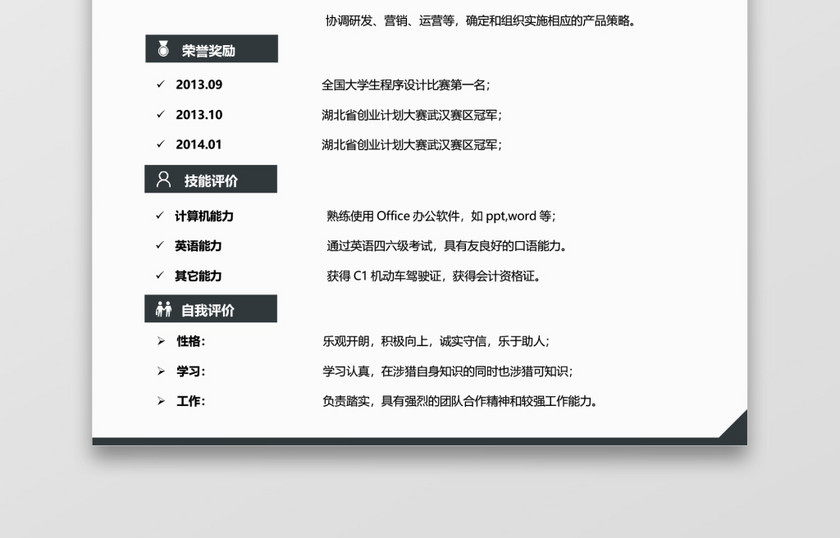Click the line 乐观开朗，积极向上
Viewport: 840px width, 538px height.
[436, 341]
